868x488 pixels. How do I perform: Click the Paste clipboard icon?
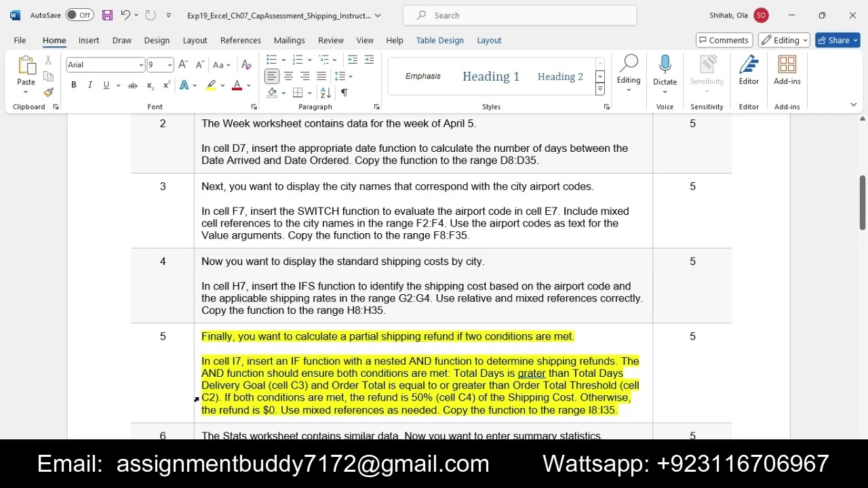click(x=26, y=66)
